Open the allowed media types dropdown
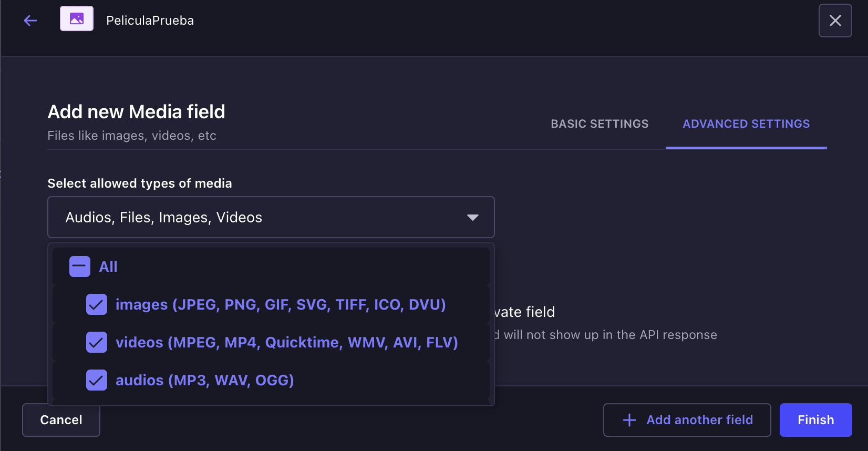Viewport: 868px width, 451px height. click(x=271, y=217)
